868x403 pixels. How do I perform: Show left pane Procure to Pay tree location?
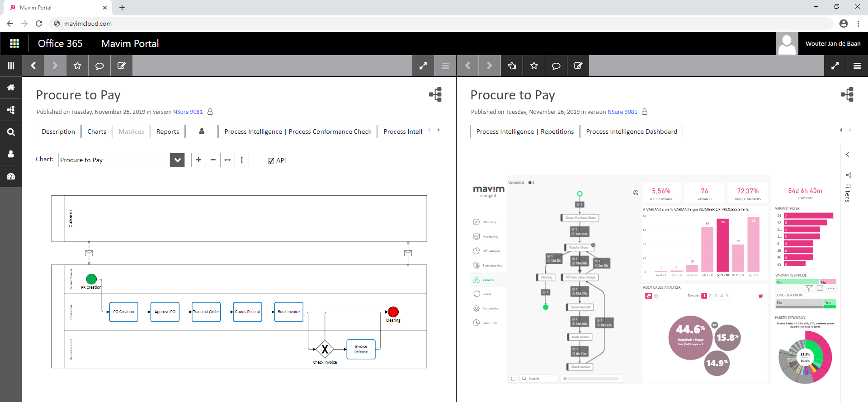(x=435, y=94)
